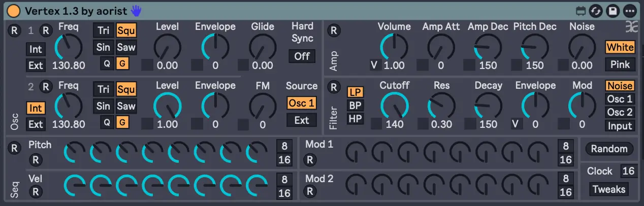Click Mod 1 step count 8 box

(565, 146)
